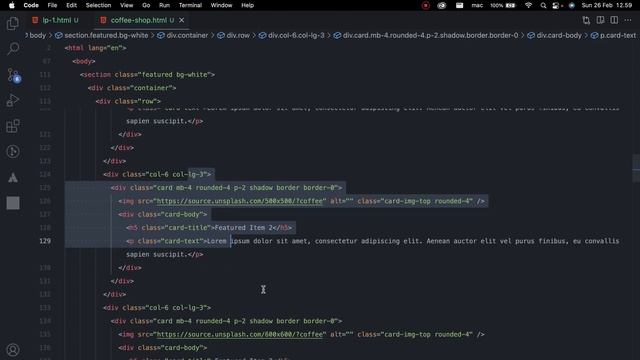
Task: Switch to the lp-1.html tab
Action: pyautogui.click(x=56, y=20)
